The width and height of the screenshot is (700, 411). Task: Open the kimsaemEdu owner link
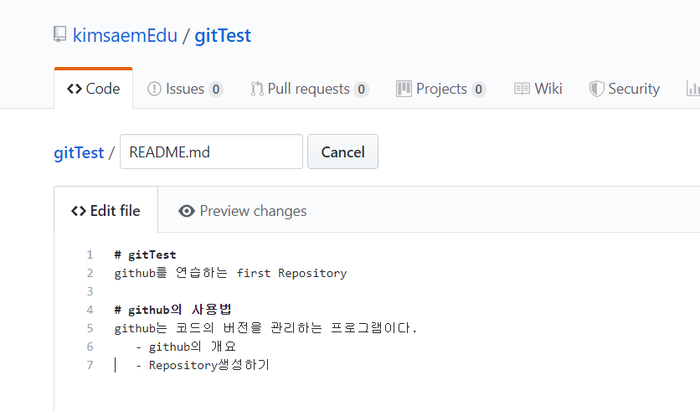(x=125, y=35)
